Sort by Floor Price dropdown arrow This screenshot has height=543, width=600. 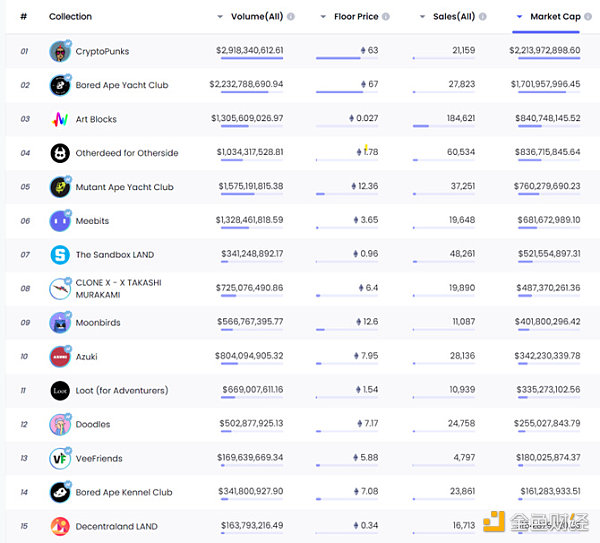coord(323,17)
